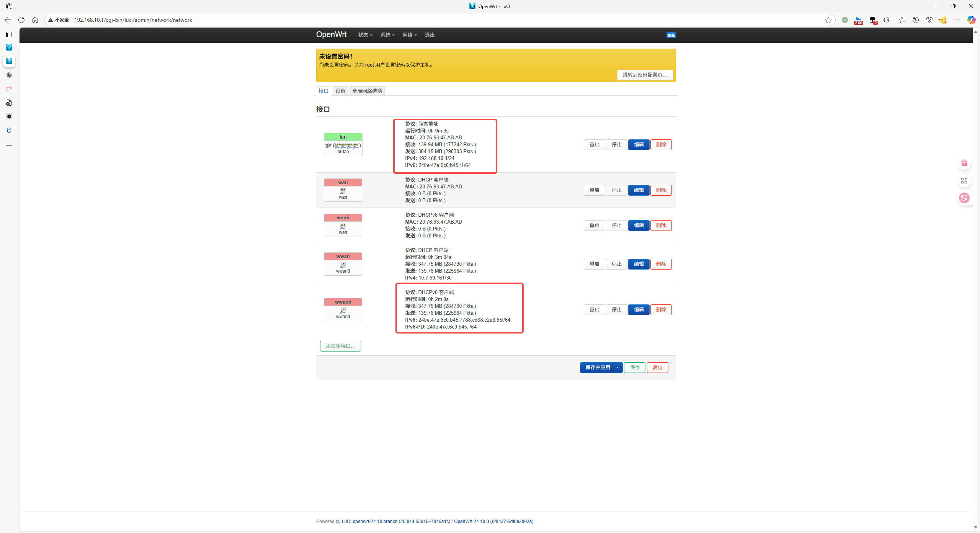Reload the page with the refresh icon
Image resolution: width=980 pixels, height=533 pixels.
pyautogui.click(x=21, y=20)
